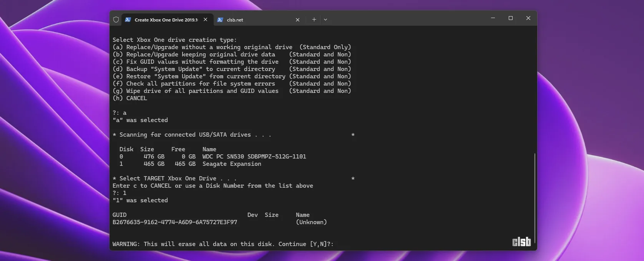Click the clsb logo watermark
The image size is (644, 261).
click(521, 241)
